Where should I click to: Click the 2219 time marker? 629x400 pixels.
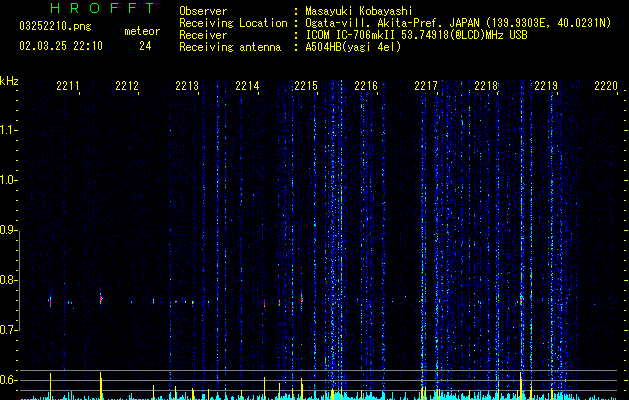(546, 86)
